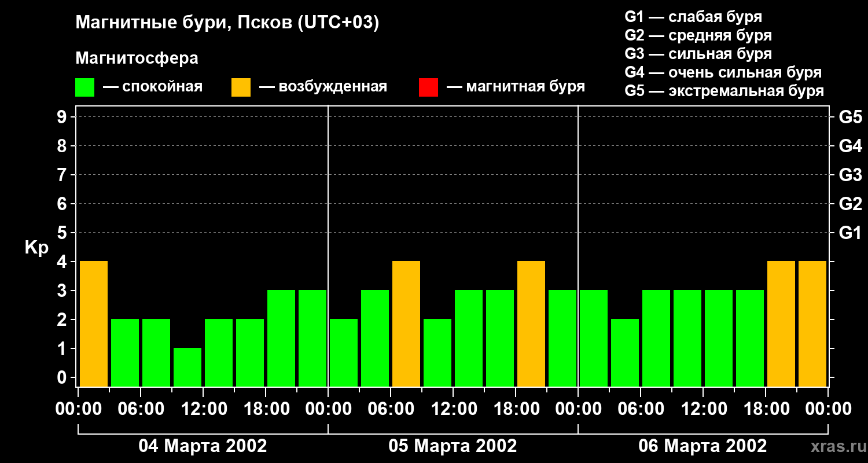The width and height of the screenshot is (868, 463).
Task: Click the orange bar on 04 Марта
Action: click(x=94, y=324)
